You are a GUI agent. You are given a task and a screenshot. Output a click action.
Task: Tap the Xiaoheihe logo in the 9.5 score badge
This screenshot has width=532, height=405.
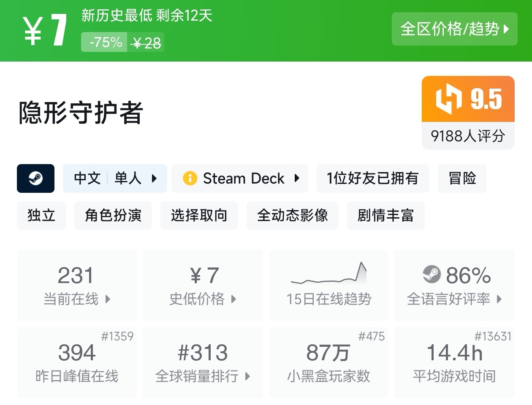click(448, 99)
